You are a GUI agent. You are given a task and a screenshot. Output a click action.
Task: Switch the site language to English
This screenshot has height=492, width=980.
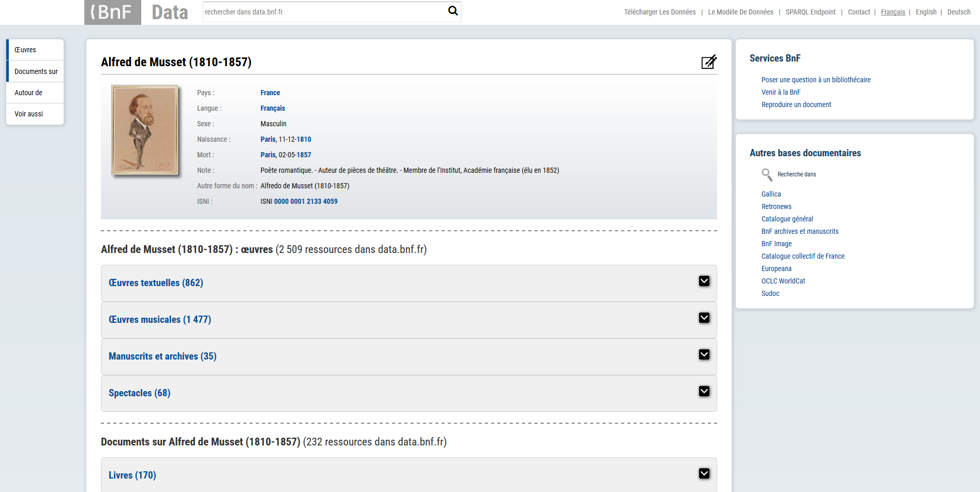coord(926,12)
